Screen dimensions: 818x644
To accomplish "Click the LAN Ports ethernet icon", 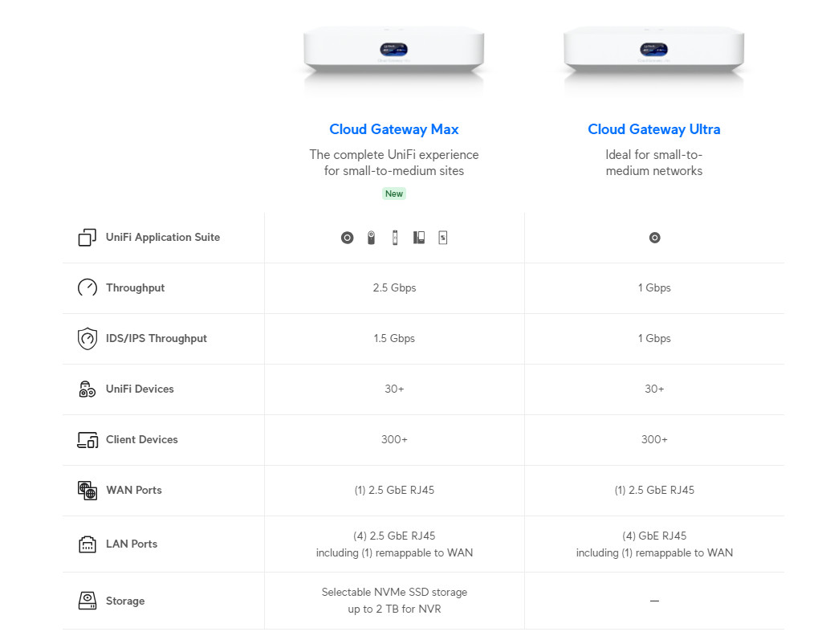I will pos(87,544).
